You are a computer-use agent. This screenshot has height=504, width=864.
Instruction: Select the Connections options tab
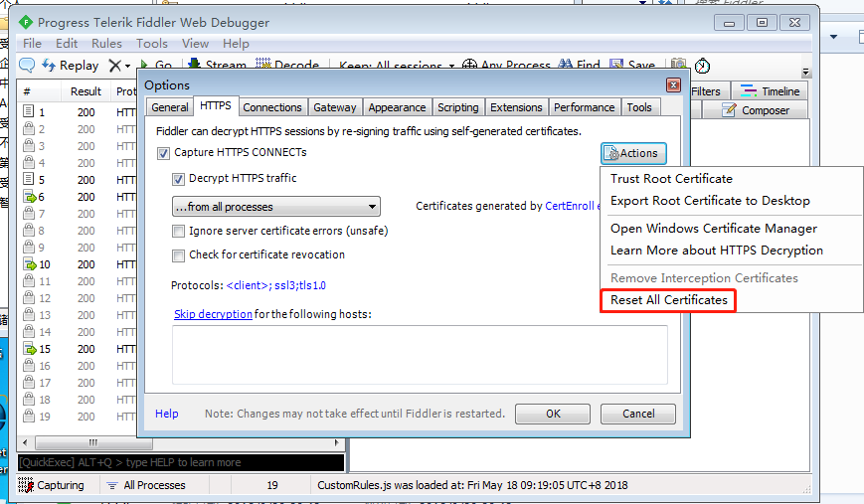272,107
